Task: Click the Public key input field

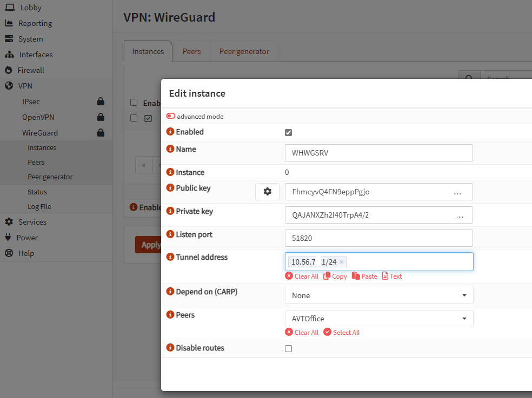Action: coord(379,192)
